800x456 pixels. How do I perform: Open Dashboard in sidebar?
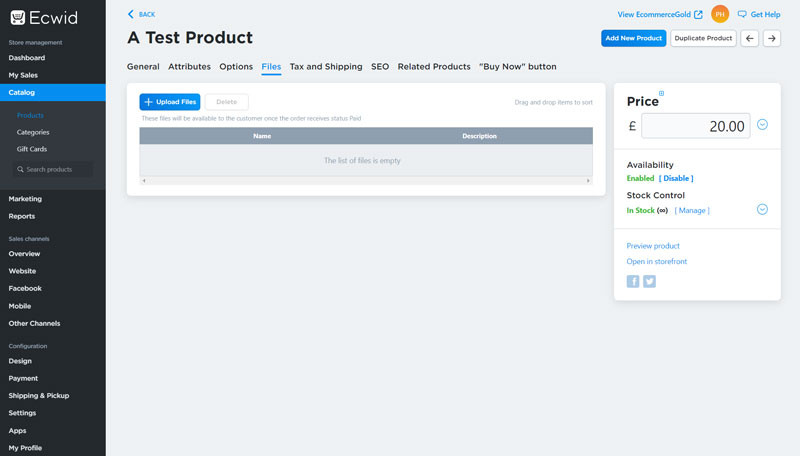pyautogui.click(x=27, y=58)
